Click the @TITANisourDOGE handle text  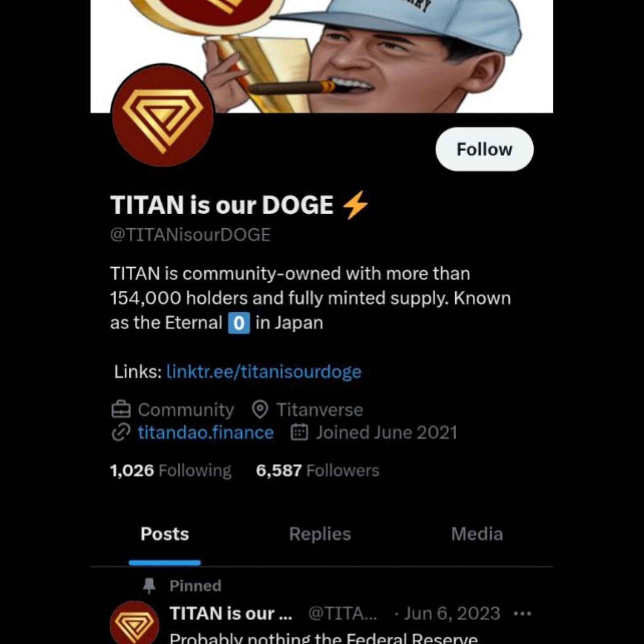[190, 235]
